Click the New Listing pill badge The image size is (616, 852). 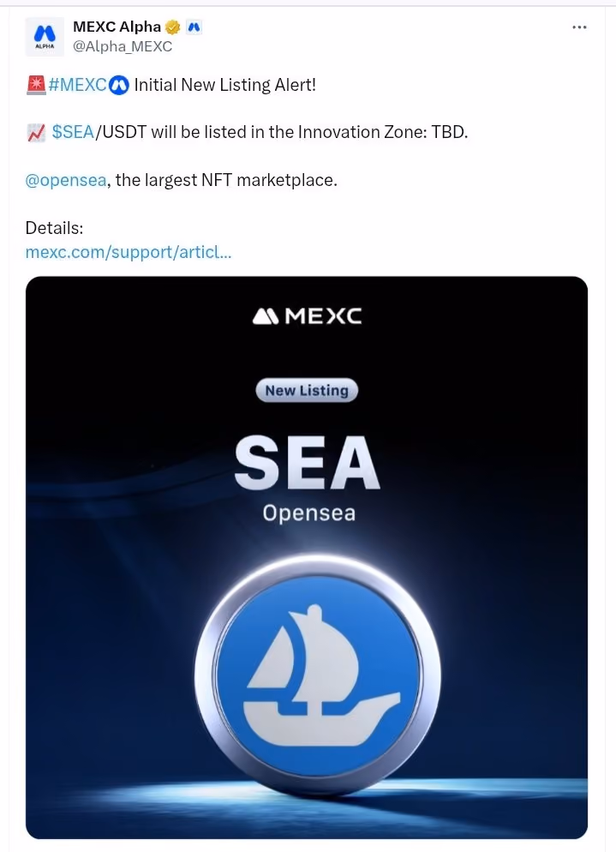point(307,390)
